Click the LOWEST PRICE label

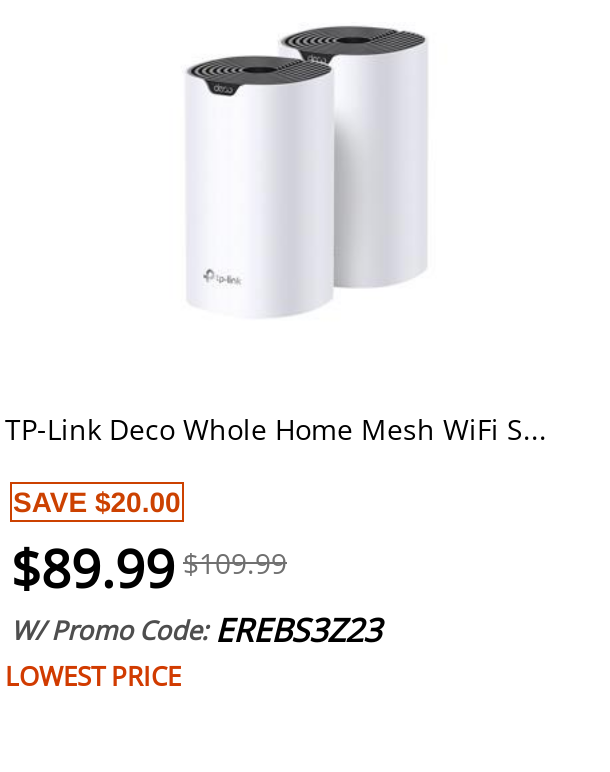coord(94,676)
